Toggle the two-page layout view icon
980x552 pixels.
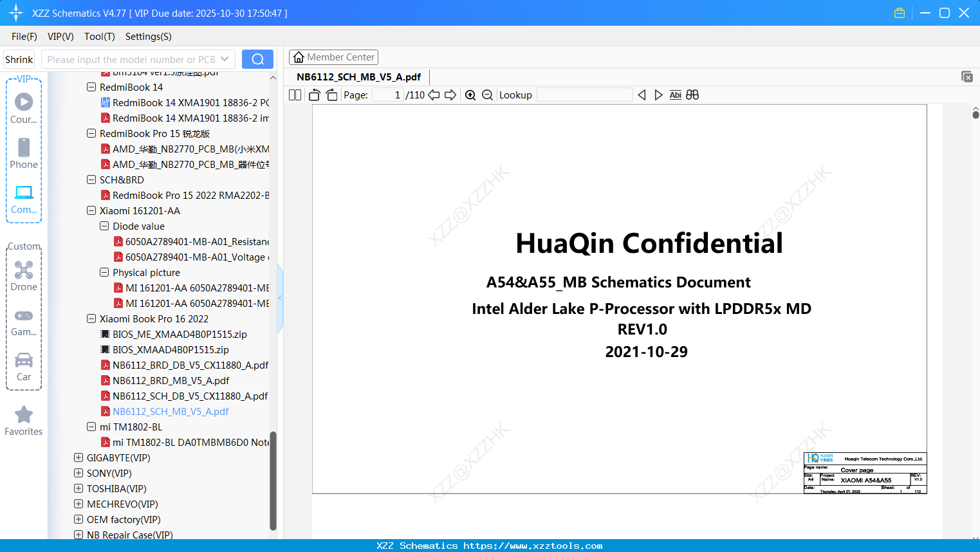295,95
